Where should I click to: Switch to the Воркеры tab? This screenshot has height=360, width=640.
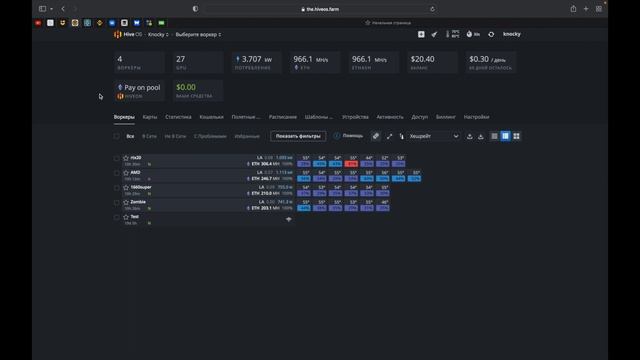(124, 117)
